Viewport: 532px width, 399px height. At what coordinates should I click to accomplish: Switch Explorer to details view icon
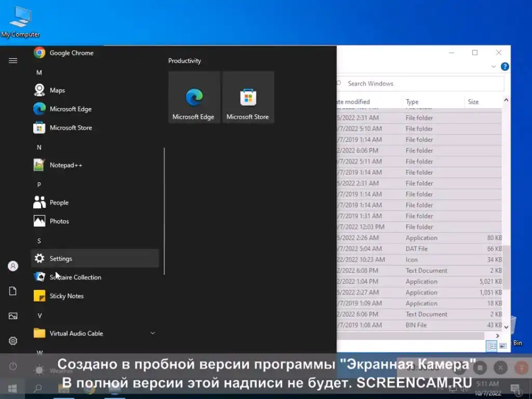[491, 345]
